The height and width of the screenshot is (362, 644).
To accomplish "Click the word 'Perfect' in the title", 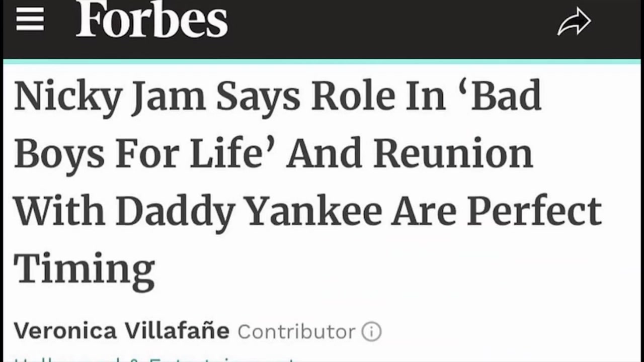I will (x=534, y=211).
